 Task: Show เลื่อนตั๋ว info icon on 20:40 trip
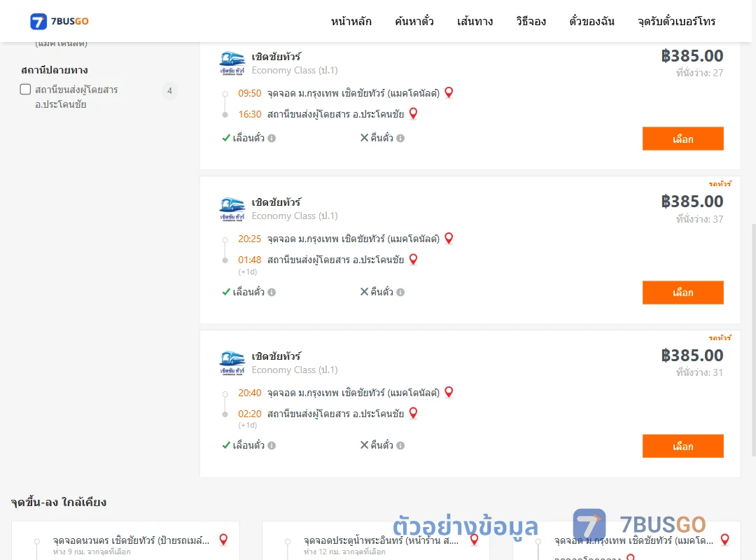272,446
